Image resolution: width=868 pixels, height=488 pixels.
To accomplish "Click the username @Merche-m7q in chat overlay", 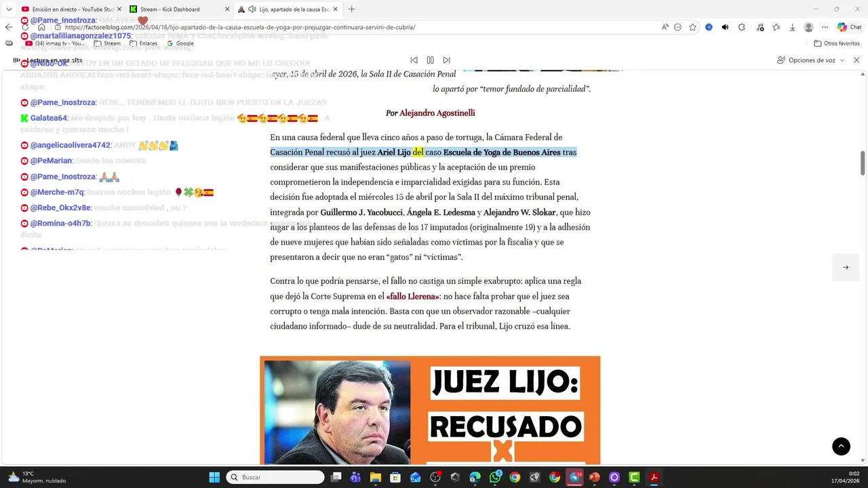I will pos(57,192).
